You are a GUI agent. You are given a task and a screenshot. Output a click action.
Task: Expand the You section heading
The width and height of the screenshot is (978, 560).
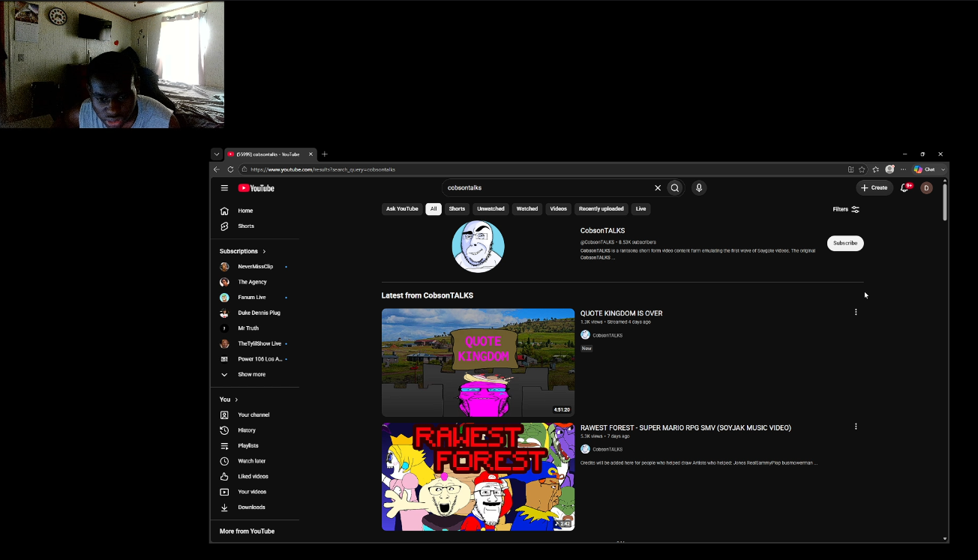click(x=229, y=400)
